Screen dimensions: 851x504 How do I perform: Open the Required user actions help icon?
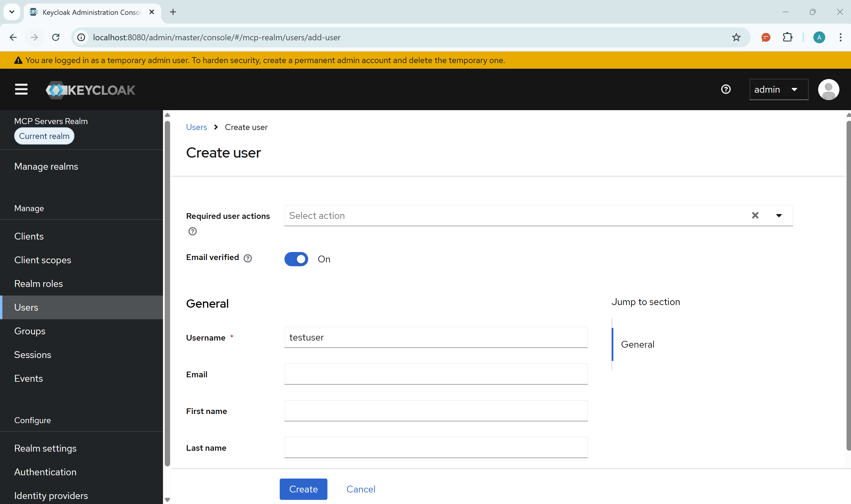192,231
